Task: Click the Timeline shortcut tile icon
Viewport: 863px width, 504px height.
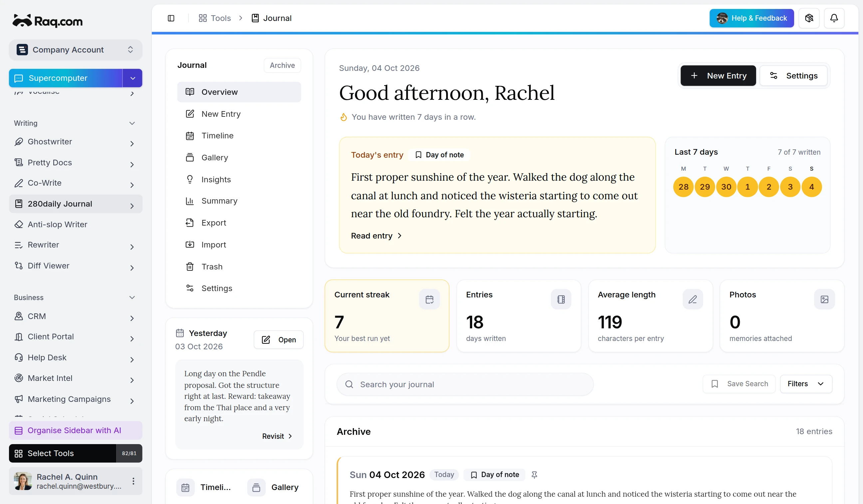Action: point(185,487)
